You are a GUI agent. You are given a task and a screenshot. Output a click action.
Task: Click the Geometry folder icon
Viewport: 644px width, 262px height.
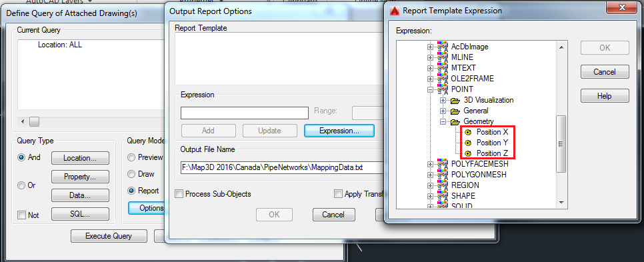point(455,121)
